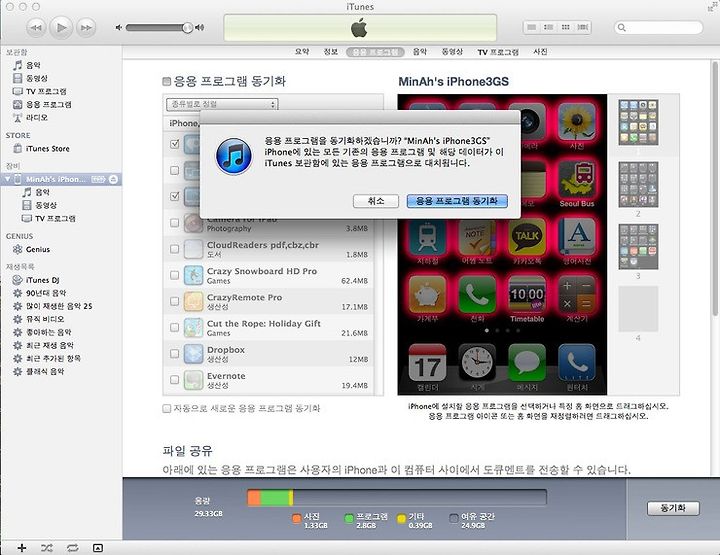720x555 pixels.
Task: Open the 종류별로 정렬 sort dropdown
Action: pyautogui.click(x=222, y=104)
